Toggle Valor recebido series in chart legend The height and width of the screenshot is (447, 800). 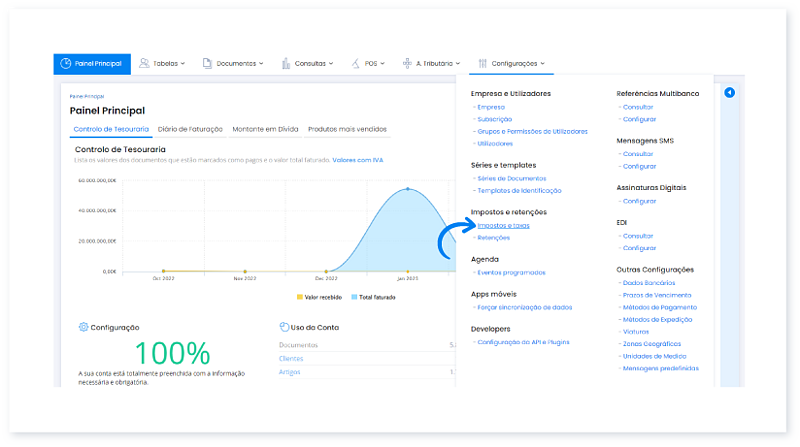pyautogui.click(x=319, y=297)
